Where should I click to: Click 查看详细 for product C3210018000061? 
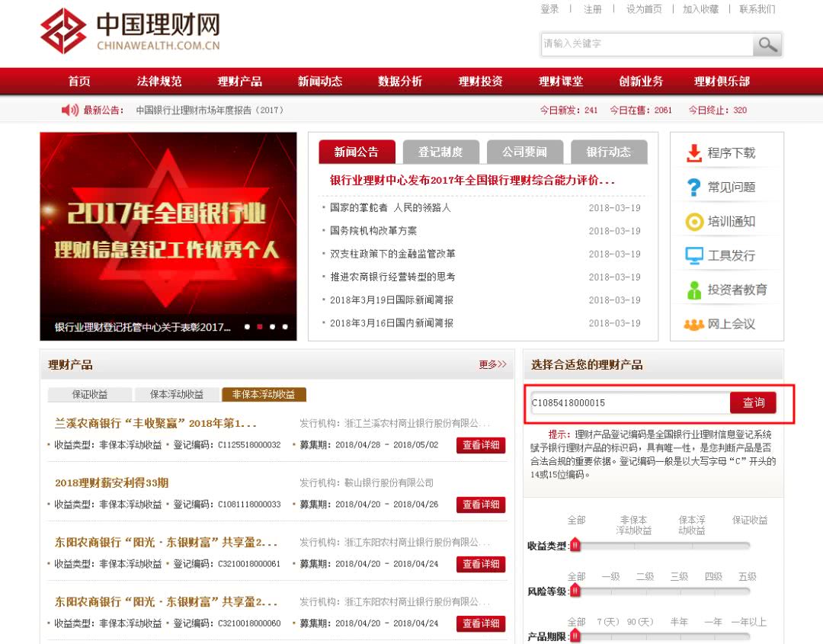point(481,564)
